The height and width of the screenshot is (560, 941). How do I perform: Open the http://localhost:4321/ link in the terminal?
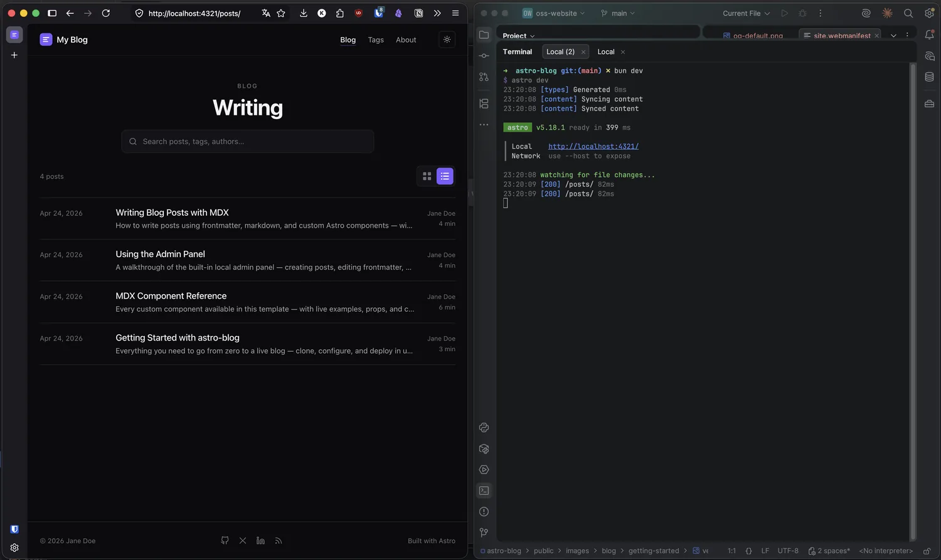coord(593,146)
